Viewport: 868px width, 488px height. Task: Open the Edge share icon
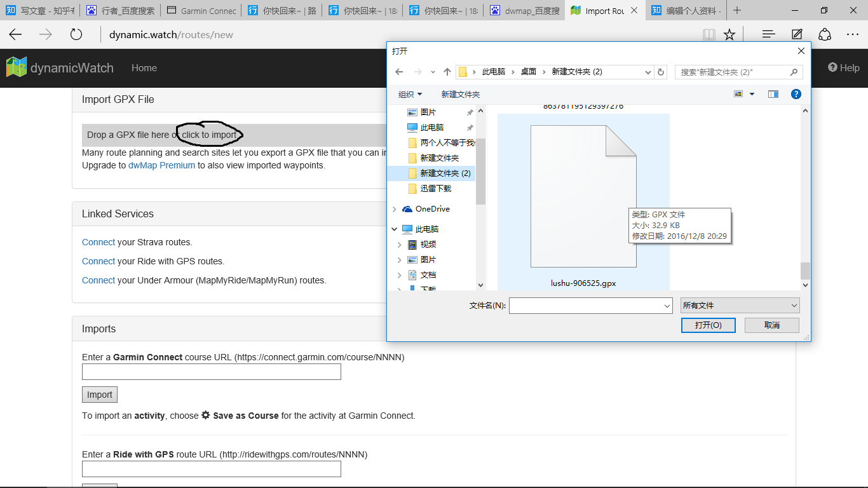(825, 34)
